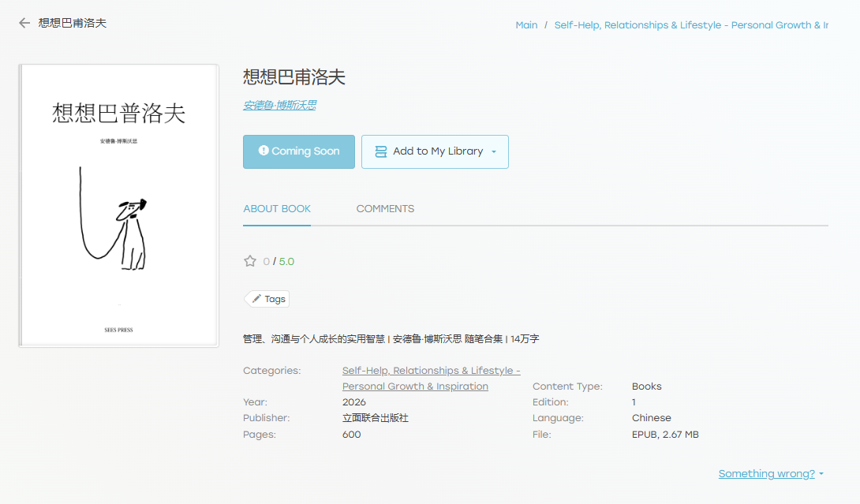Click the pencil icon beside Tags

(x=256, y=299)
